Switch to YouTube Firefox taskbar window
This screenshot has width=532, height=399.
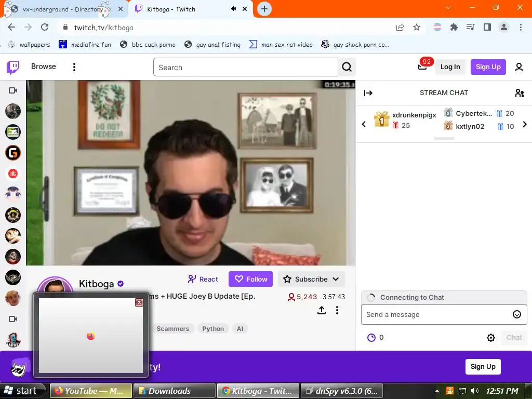pyautogui.click(x=90, y=391)
